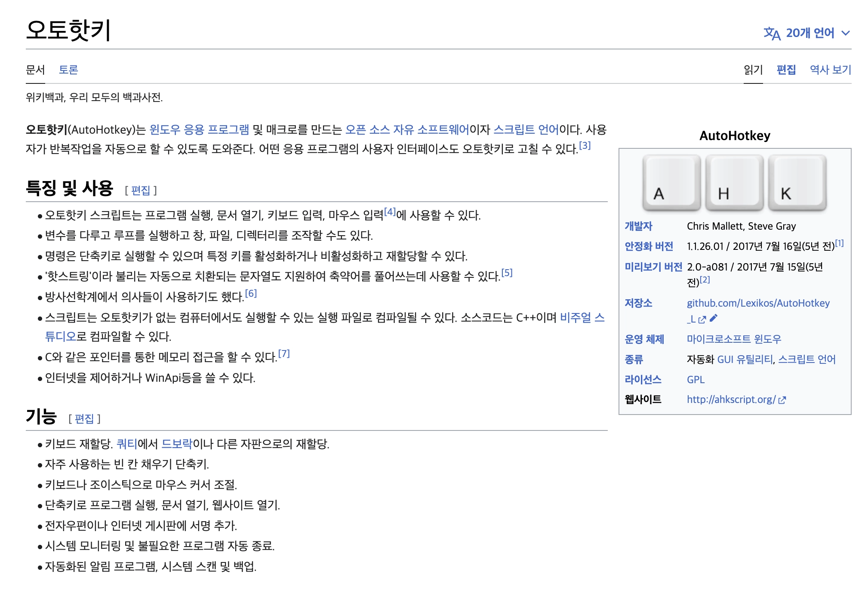This screenshot has width=868, height=590.
Task: Open the AHK keyboard keys logo image
Action: click(x=735, y=184)
